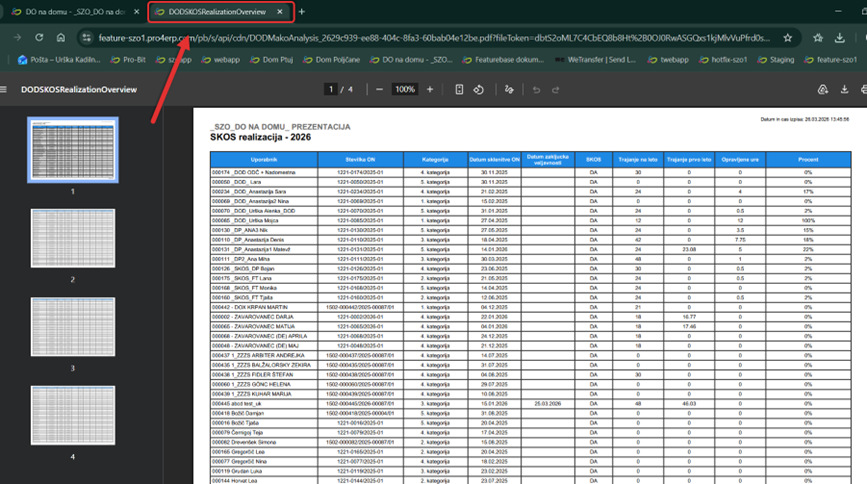Open the PDF viewer sidebar menu icon

(x=3, y=89)
